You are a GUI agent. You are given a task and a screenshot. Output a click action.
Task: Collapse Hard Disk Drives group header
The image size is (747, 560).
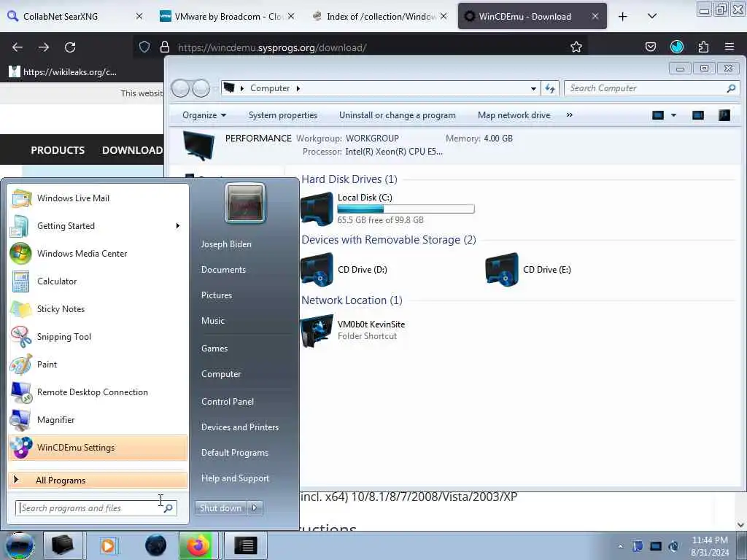click(349, 179)
